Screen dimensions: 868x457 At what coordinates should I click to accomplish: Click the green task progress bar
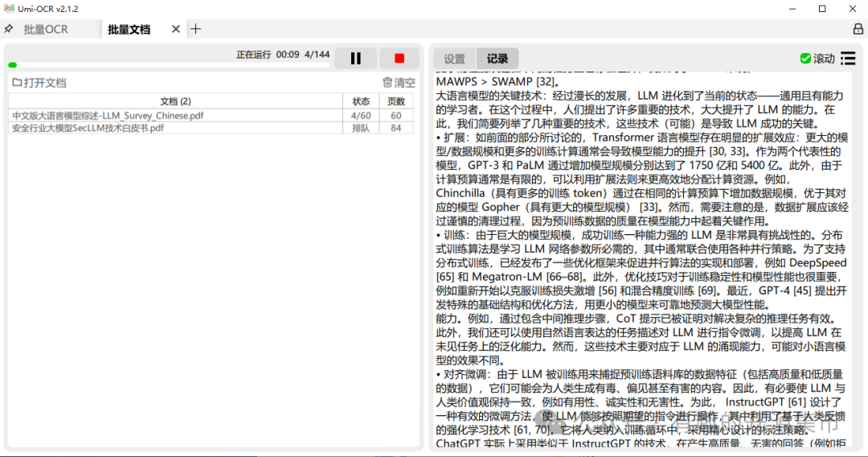[x=12, y=65]
